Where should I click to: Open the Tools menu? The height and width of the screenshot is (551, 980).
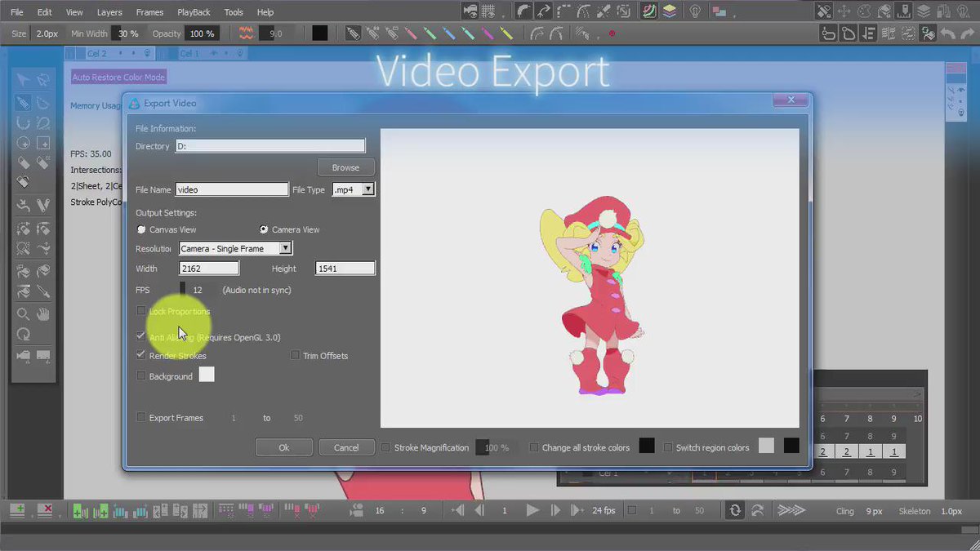click(x=234, y=12)
